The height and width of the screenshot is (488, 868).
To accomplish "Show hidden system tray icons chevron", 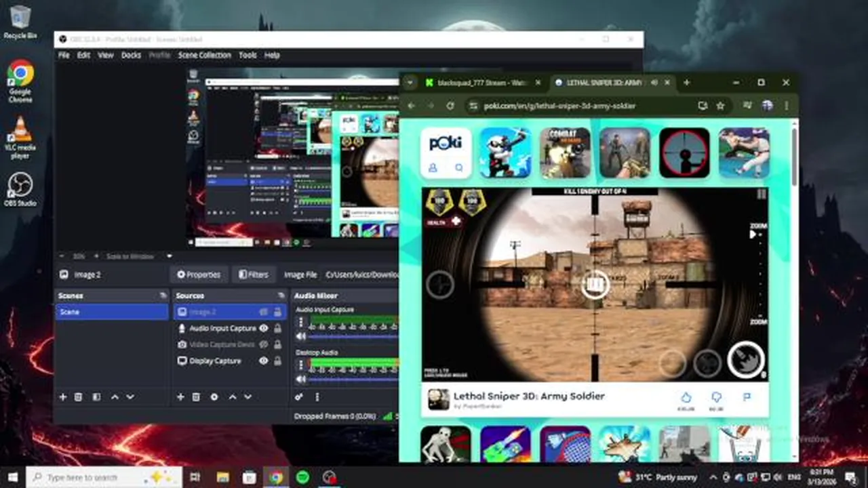I will click(715, 477).
